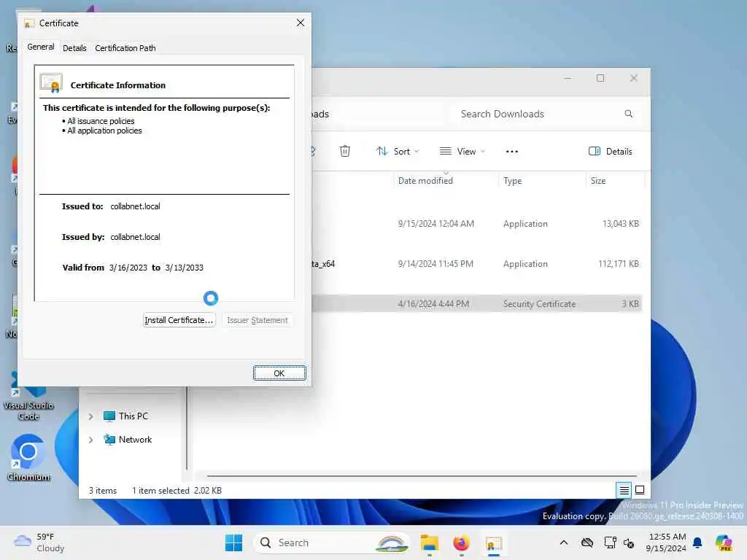Open the weather widget showing 59°F
Image resolution: width=747 pixels, height=560 pixels.
pyautogui.click(x=39, y=542)
